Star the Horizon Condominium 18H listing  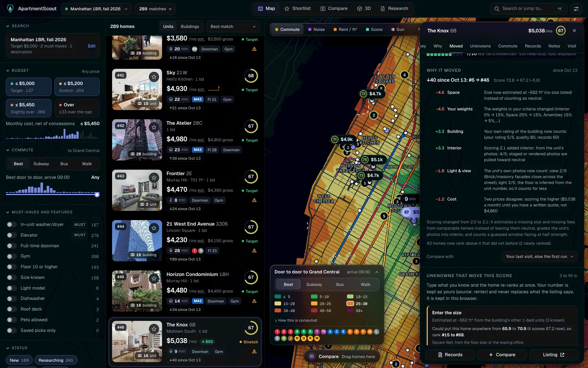pos(154,278)
